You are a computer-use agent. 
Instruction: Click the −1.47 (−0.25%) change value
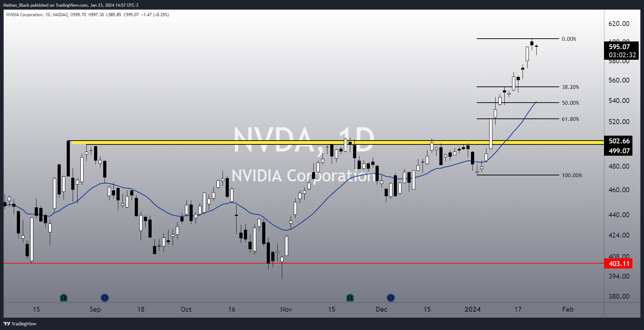[x=155, y=15]
